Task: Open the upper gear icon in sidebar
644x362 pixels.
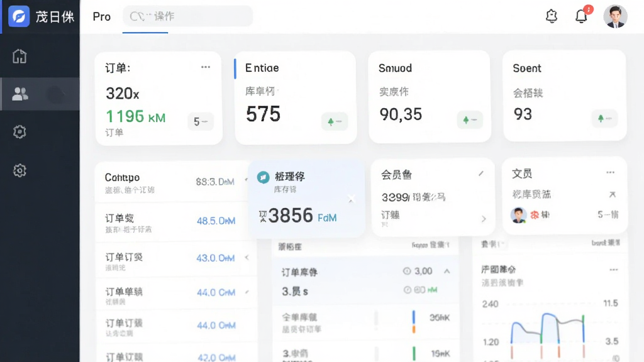Action: tap(19, 132)
